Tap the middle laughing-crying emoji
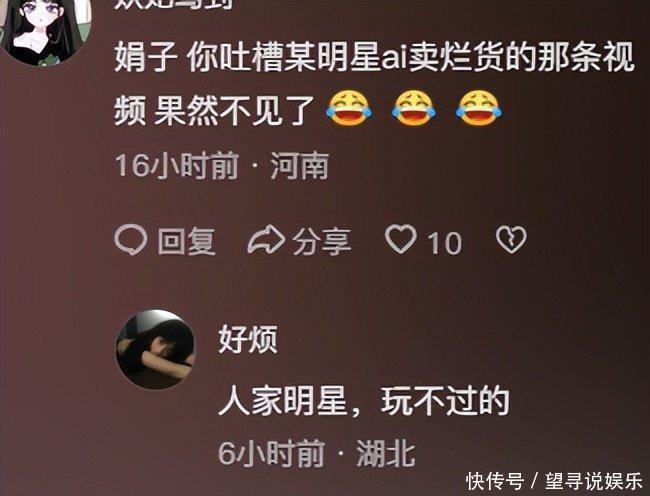The height and width of the screenshot is (496, 650). [x=414, y=108]
